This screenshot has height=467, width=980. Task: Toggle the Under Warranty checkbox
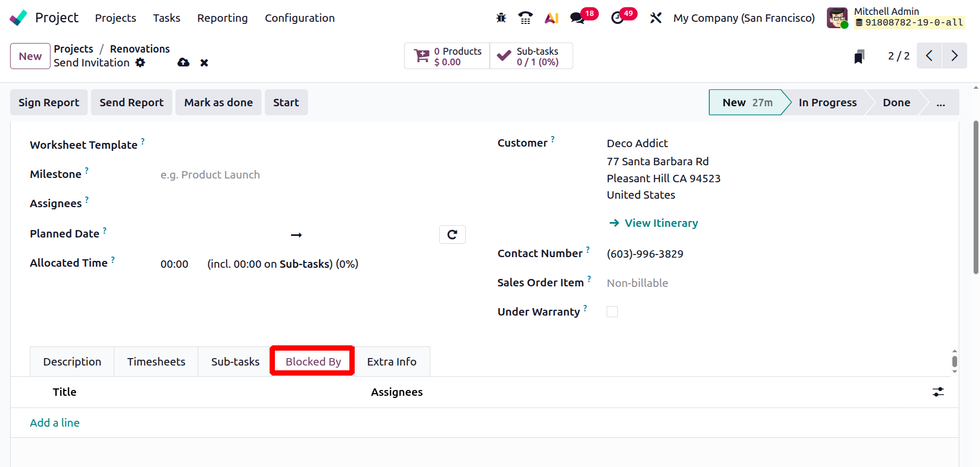613,312
